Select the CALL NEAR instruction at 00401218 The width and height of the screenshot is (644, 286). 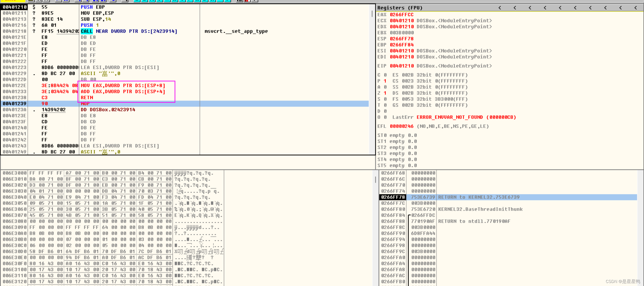click(x=129, y=31)
